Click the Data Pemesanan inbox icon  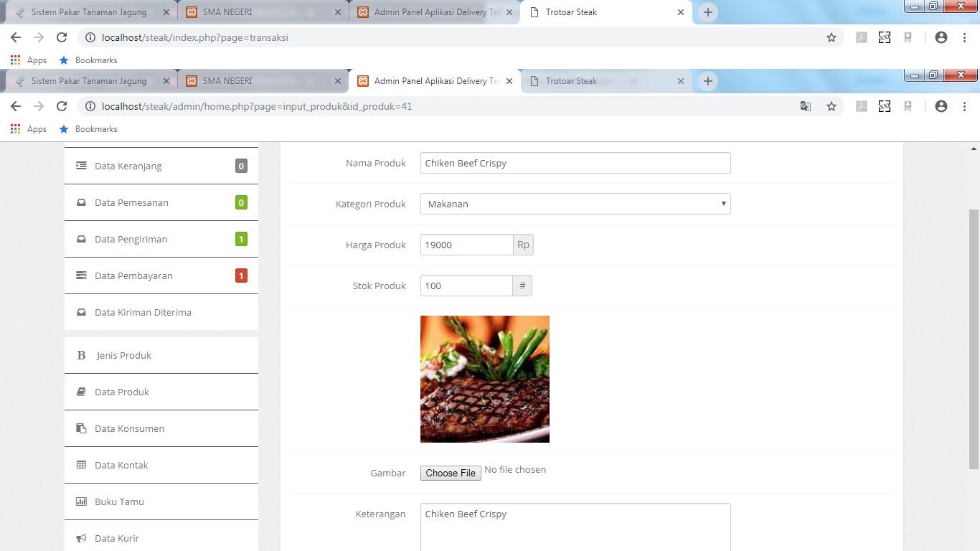tap(81, 202)
